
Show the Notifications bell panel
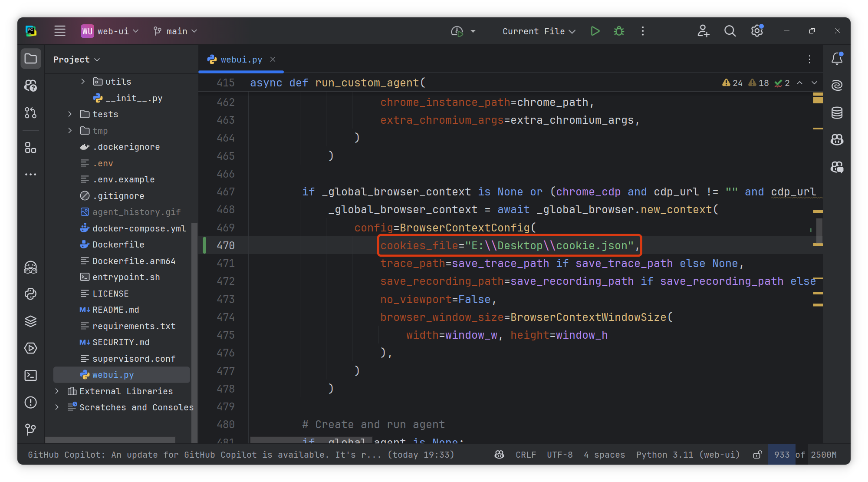(837, 59)
